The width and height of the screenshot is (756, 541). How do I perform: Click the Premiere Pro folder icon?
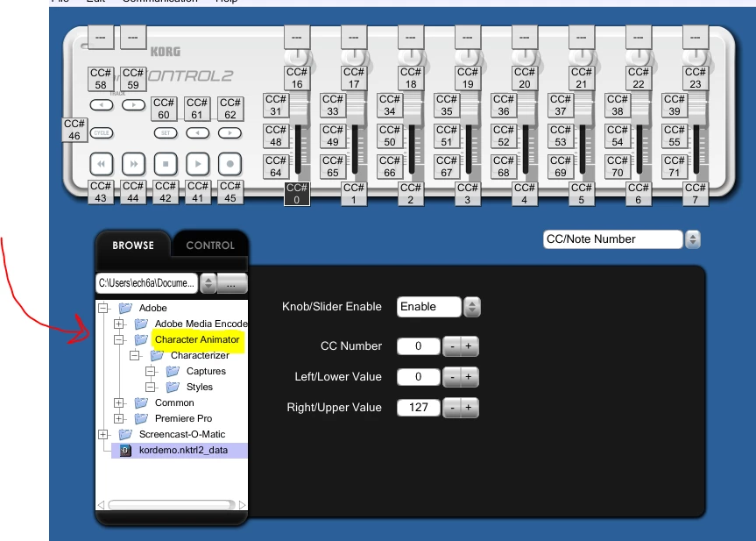(141, 418)
